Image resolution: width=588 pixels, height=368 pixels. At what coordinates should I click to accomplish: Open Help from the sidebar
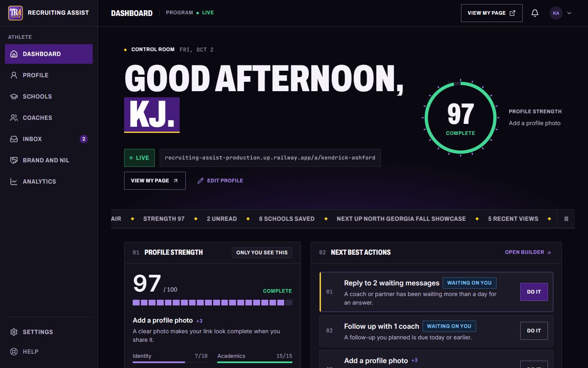[49, 352]
